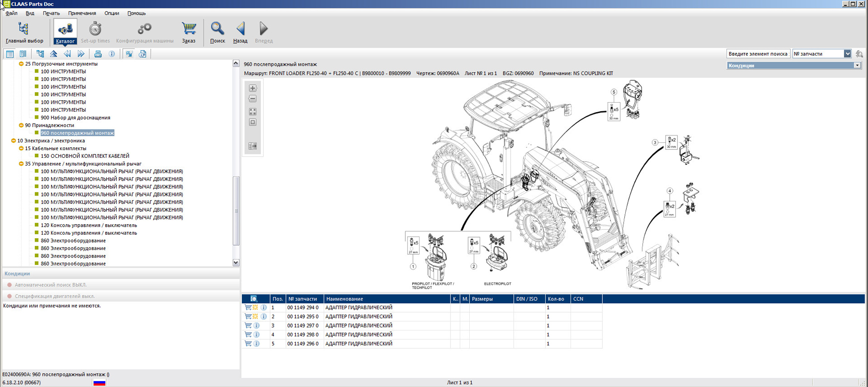Viewport: 868px width, 387px height.
Task: Open the № запчасти search type dropdown
Action: (847, 54)
